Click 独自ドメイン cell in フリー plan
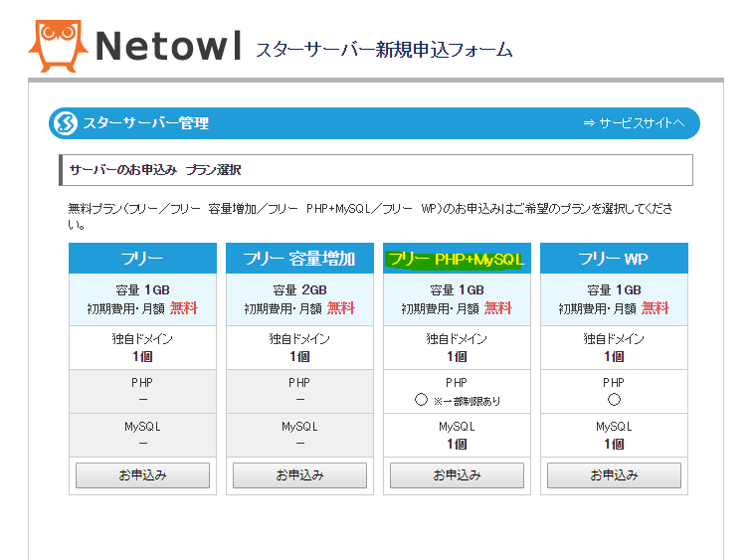 pos(142,347)
